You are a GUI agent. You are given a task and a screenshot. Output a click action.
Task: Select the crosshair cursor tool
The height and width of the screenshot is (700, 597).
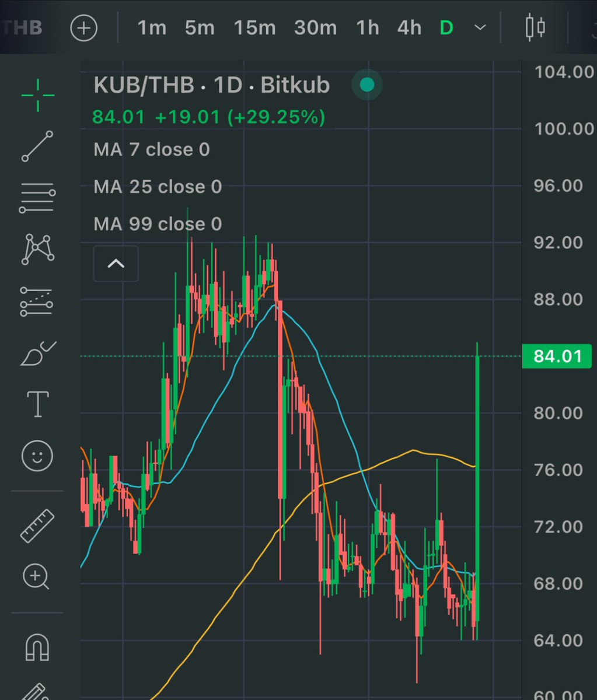point(38,94)
